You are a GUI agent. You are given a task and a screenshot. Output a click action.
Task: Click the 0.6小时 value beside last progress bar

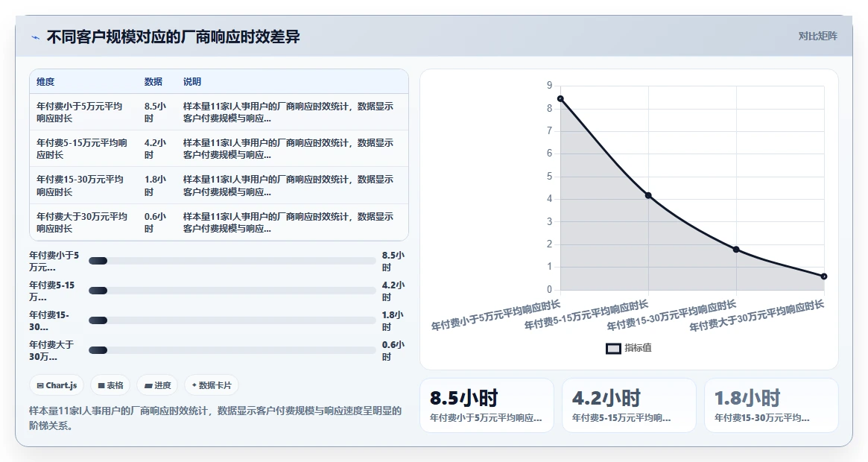coord(393,351)
